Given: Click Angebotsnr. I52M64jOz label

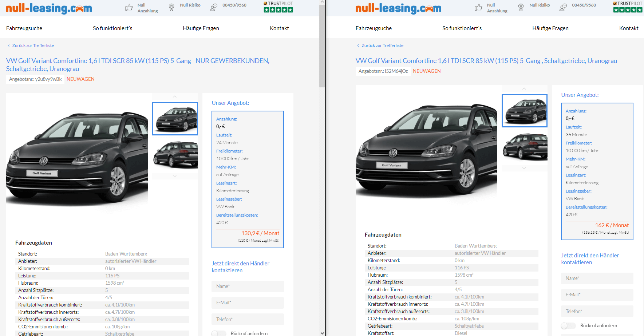Looking at the screenshot, I should pyautogui.click(x=383, y=71).
